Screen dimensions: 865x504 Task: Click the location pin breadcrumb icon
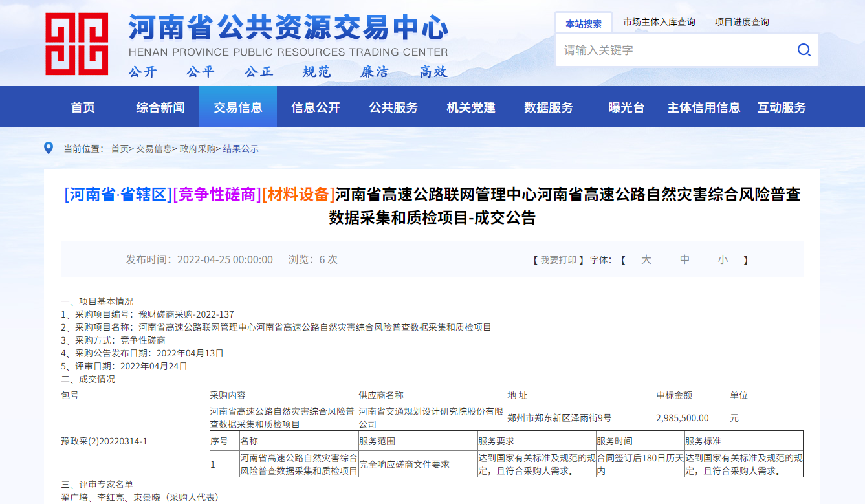49,148
